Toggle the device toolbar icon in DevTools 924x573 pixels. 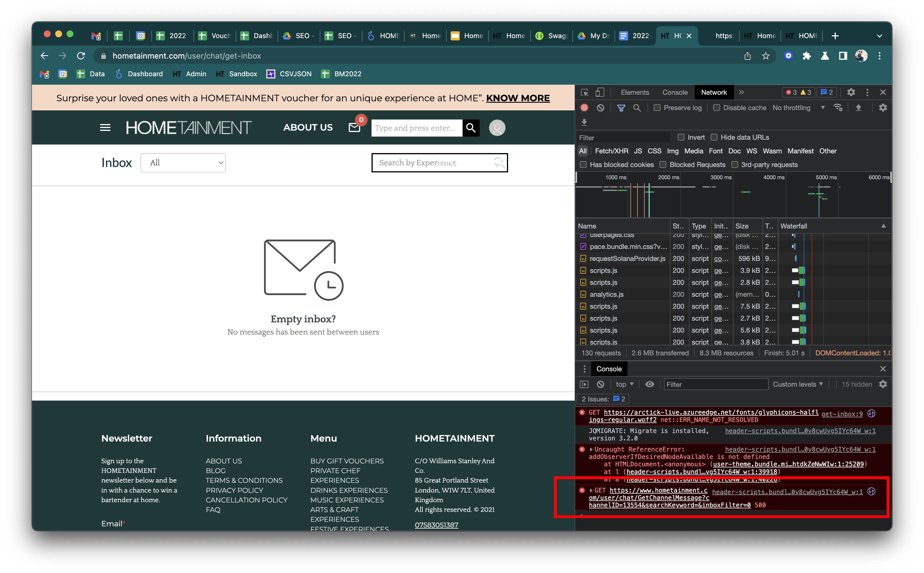pyautogui.click(x=600, y=92)
